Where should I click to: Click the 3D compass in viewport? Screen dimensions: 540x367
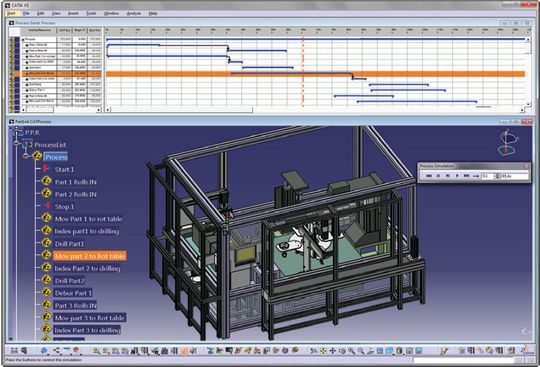tap(508, 143)
